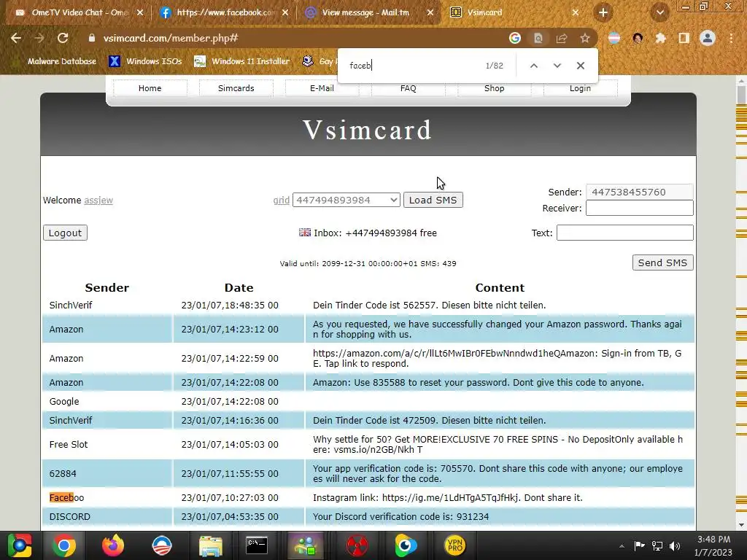This screenshot has width=747, height=560.
Task: Open Home in site navigation
Action: coord(150,88)
